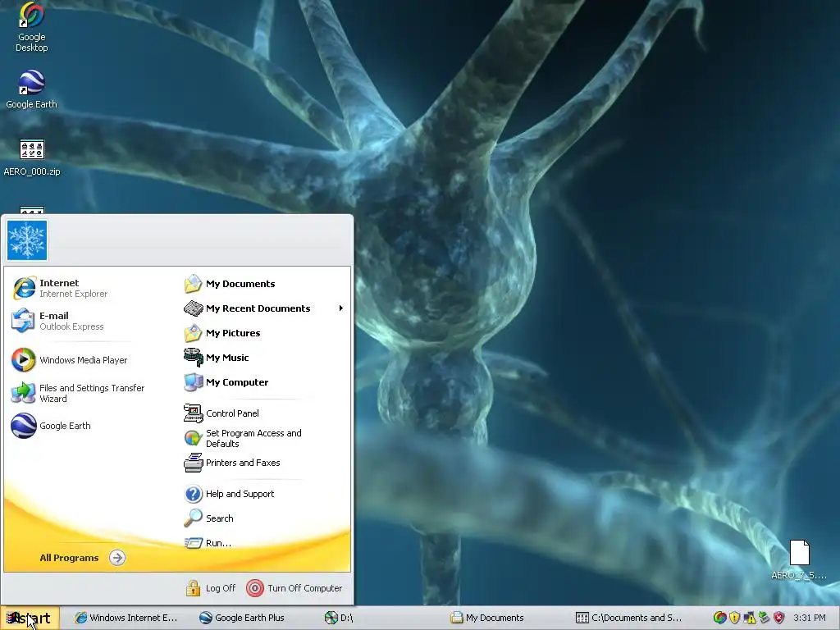Switch to My Documents taskbar window
The width and height of the screenshot is (840, 630).
(x=487, y=618)
